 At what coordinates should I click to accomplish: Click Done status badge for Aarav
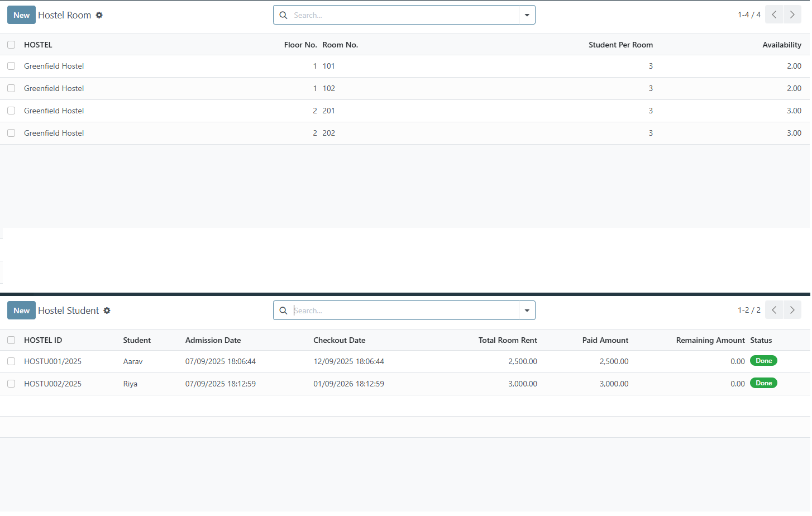763,361
